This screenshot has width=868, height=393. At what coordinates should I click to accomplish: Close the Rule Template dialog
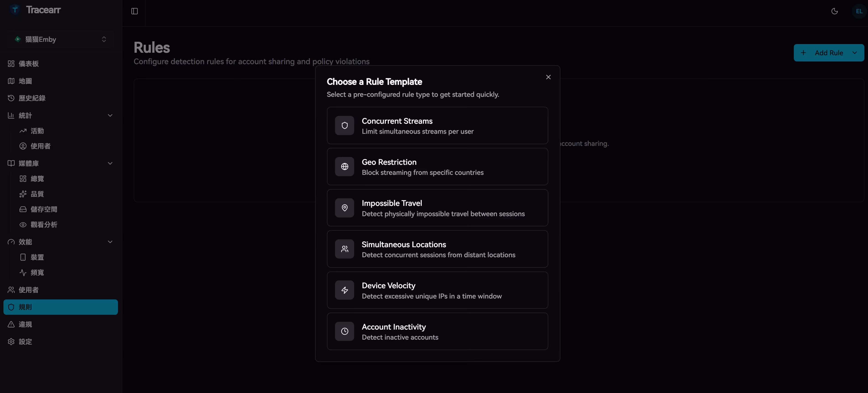[548, 77]
